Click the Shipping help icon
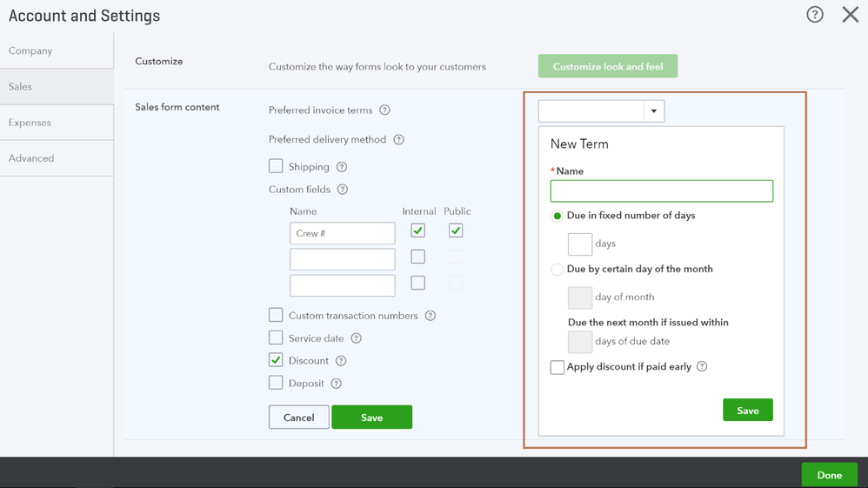 coord(342,167)
